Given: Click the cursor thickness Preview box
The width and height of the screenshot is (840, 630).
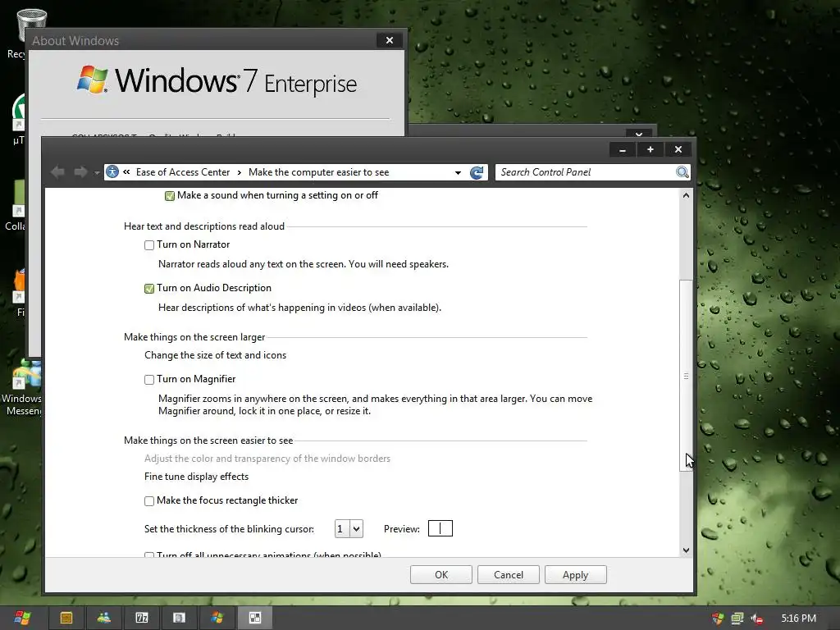Looking at the screenshot, I should 441,529.
